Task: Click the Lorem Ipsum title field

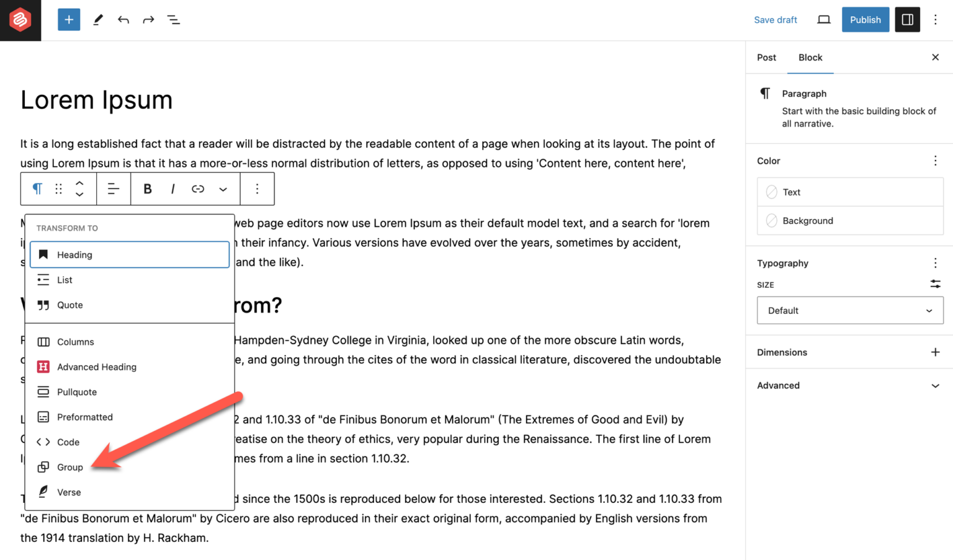Action: (x=96, y=100)
